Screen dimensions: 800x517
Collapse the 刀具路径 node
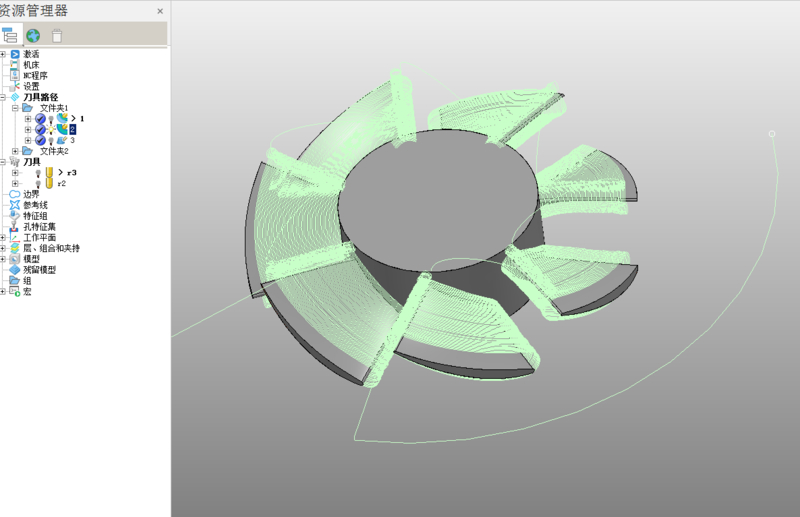click(x=3, y=97)
